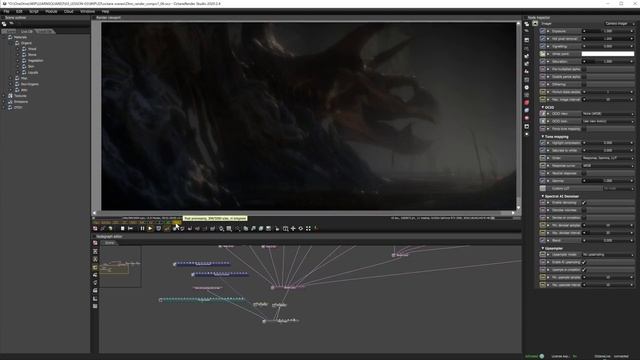
Task: Click the zoom magnifier icon in viewport toolbar
Action: click(221, 229)
